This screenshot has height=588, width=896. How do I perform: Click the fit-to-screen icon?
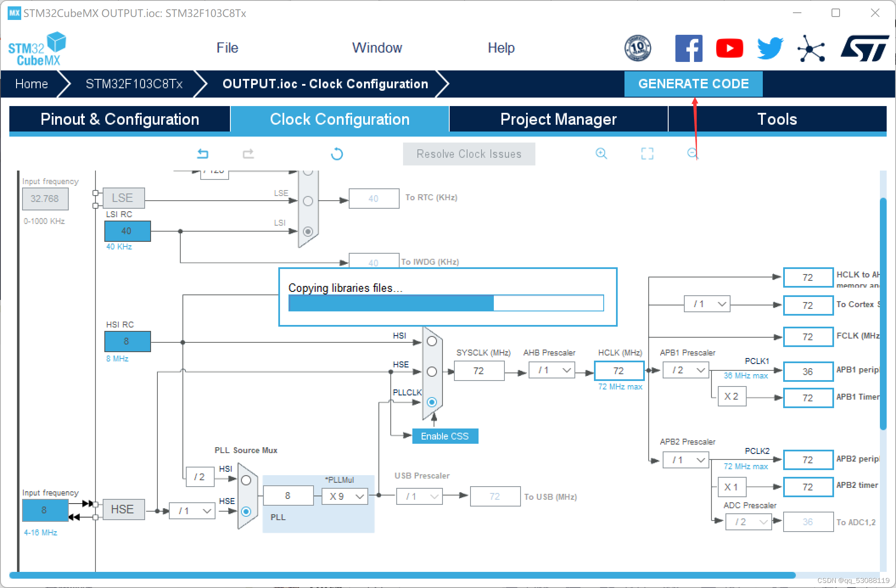[647, 154]
